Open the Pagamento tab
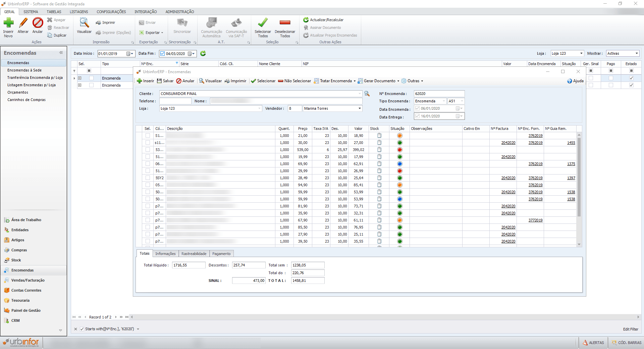644x349 pixels. (x=221, y=254)
